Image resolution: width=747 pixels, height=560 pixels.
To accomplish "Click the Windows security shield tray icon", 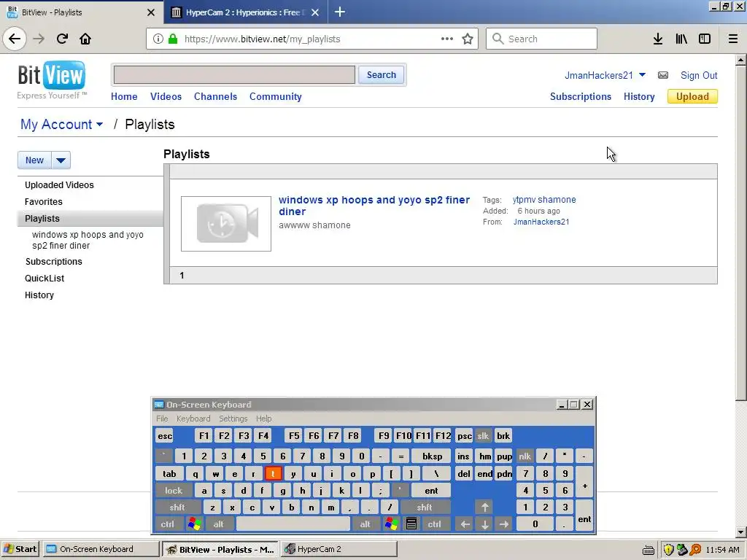I will 668,550.
